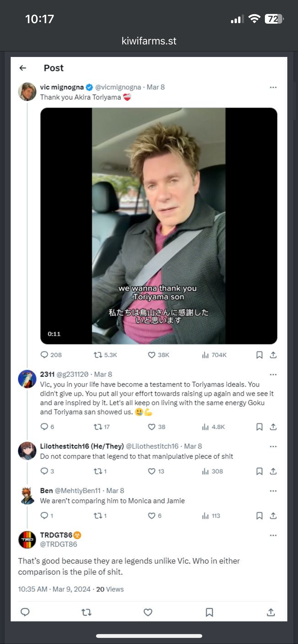The height and width of the screenshot is (644, 298).
Task: Like the vic mignogna post with 38K likes
Action: [152, 355]
